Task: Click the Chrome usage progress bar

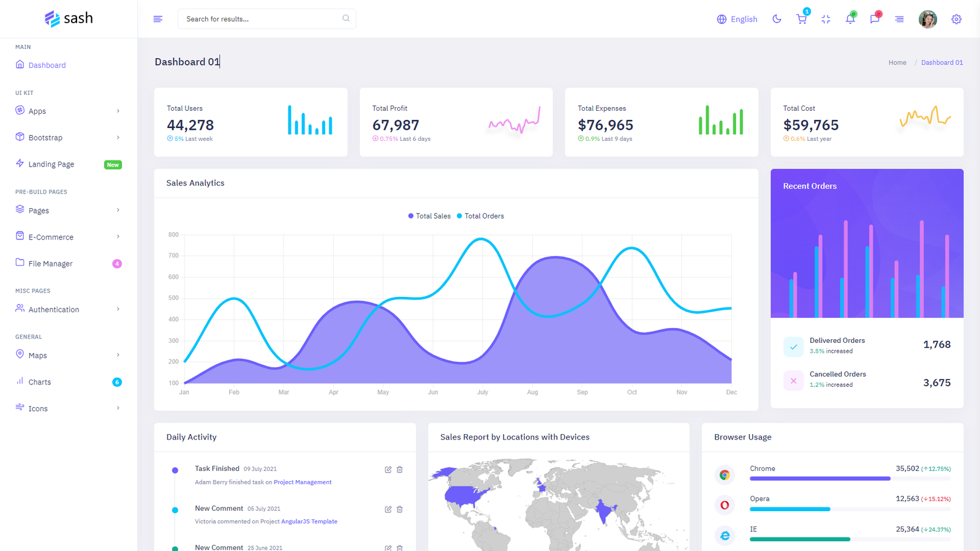Action: pos(850,479)
